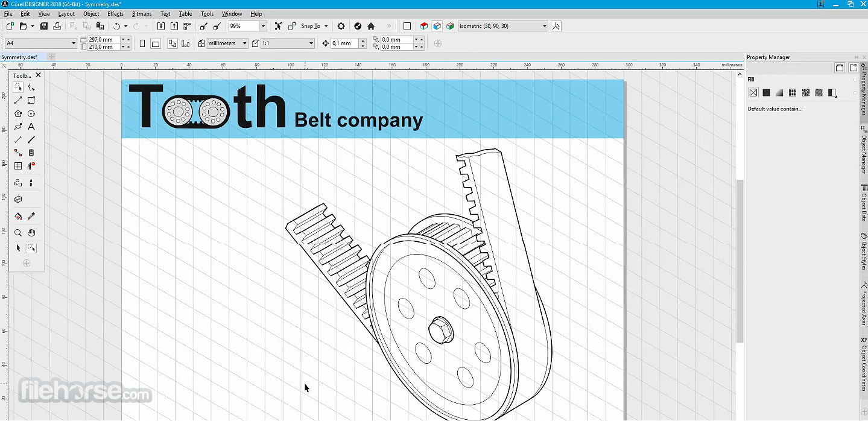This screenshot has width=868, height=421.
Task: Select the Table tool
Action: click(x=18, y=166)
